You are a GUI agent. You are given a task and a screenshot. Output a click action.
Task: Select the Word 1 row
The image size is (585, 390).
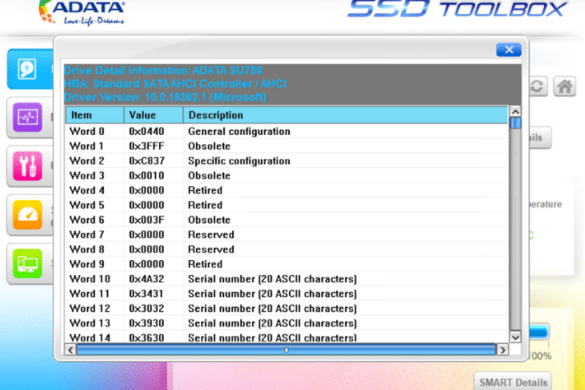click(287, 146)
